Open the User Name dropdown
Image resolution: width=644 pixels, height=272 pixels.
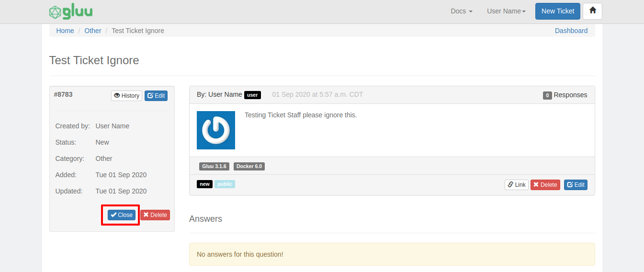[x=506, y=11]
